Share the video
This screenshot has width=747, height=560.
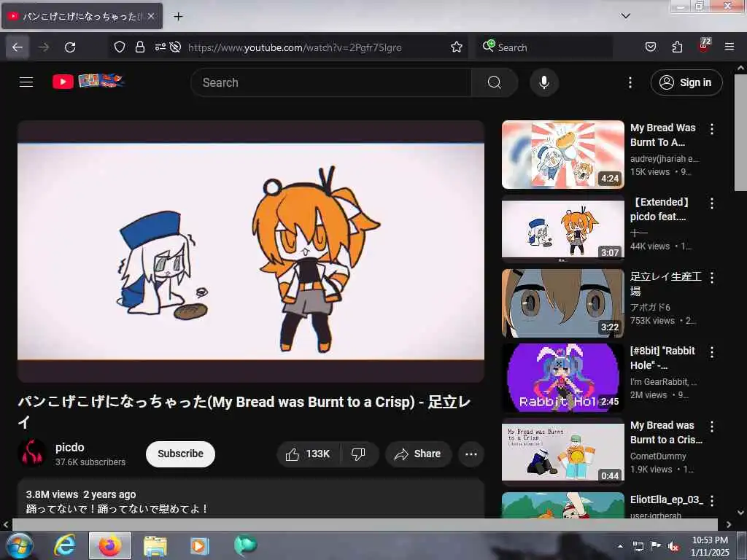pos(418,454)
